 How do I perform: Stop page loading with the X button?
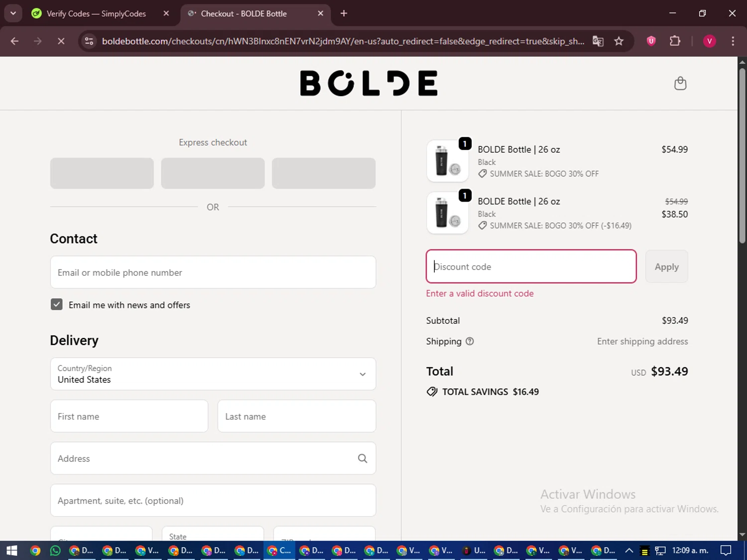pyautogui.click(x=61, y=41)
